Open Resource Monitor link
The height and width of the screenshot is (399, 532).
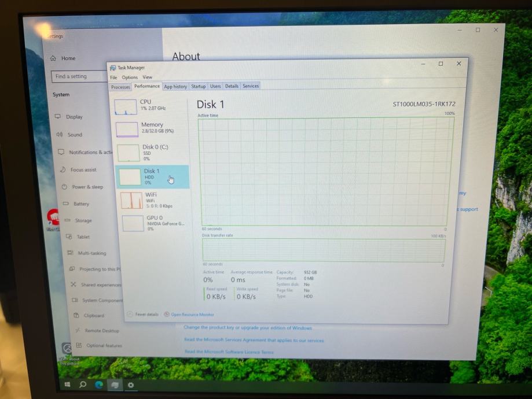[x=192, y=315]
